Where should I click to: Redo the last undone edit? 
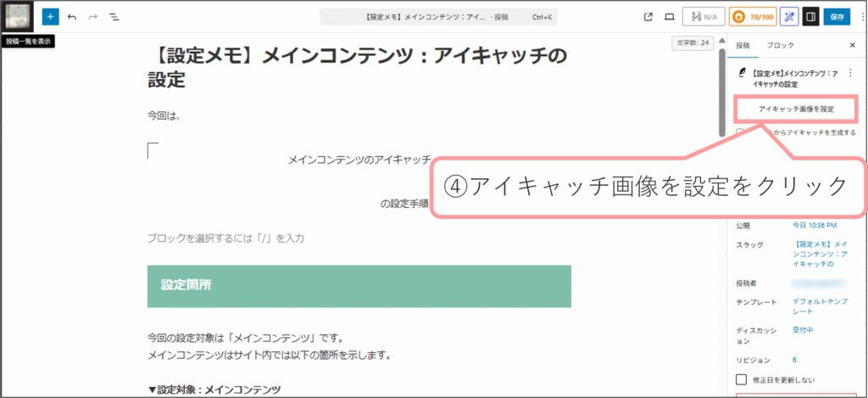point(93,17)
